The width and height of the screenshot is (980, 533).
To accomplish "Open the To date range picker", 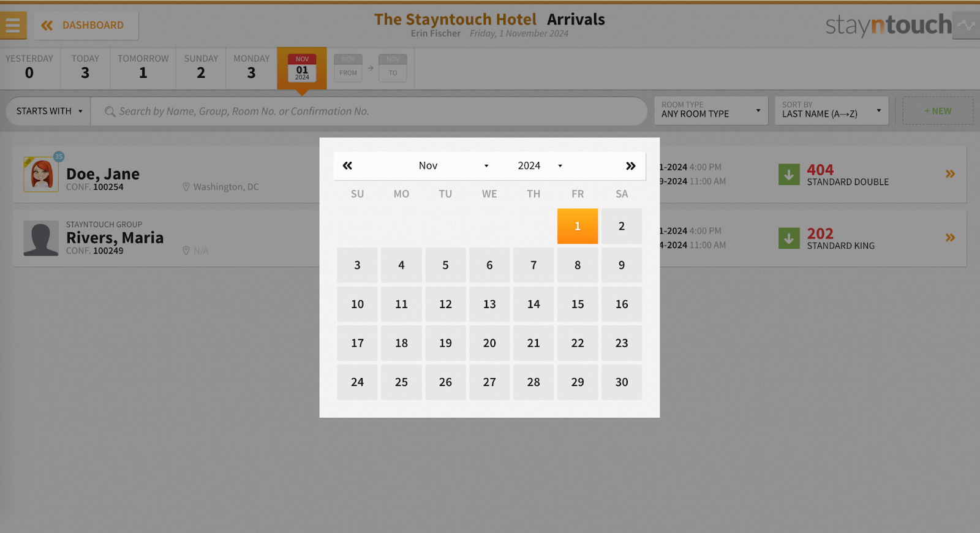I will [x=393, y=68].
